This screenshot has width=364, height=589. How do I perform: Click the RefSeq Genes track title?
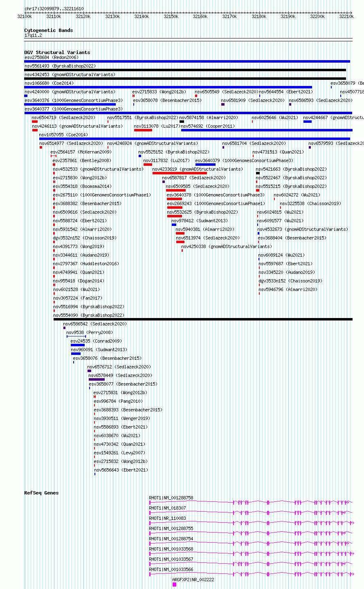[x=41, y=493]
